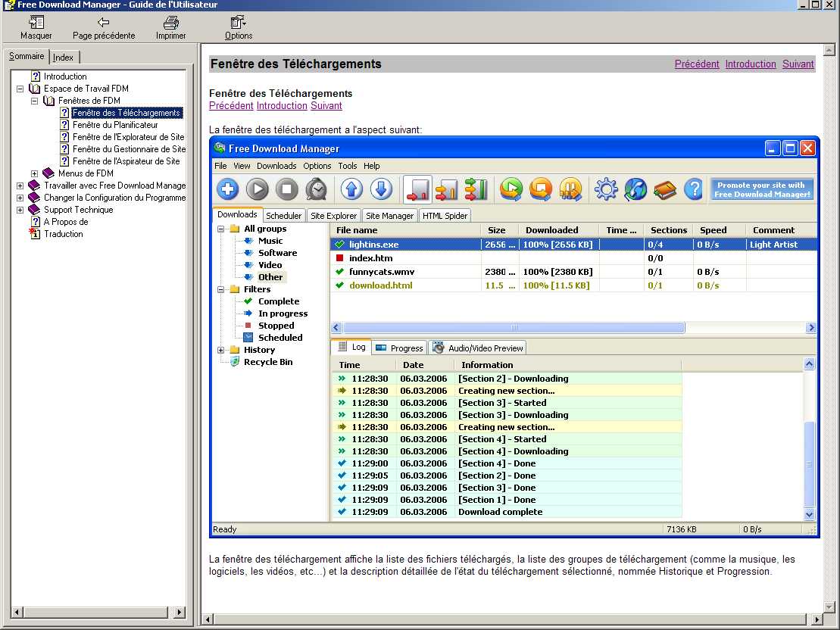This screenshot has height=630, width=840.
Task: Click the Download complete log entry
Action: [506, 512]
